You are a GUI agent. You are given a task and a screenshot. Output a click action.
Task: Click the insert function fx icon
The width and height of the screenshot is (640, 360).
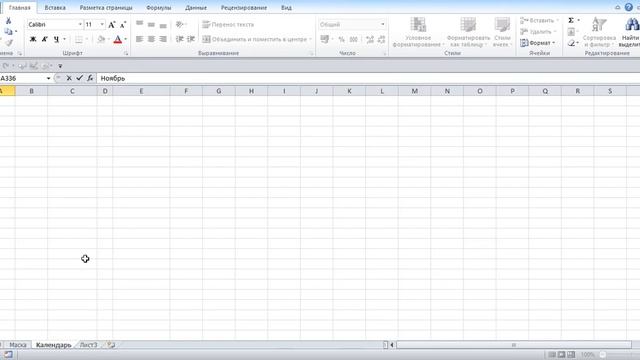click(90, 78)
